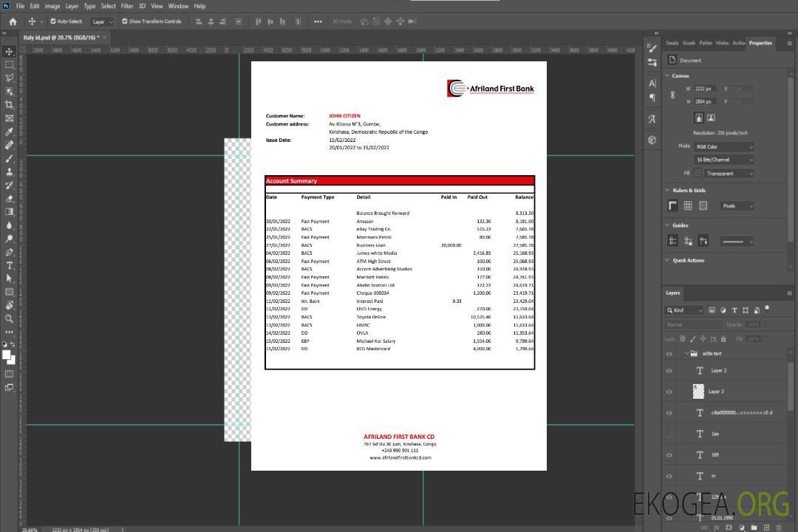Open the RGB Color mode dropdown
798x532 pixels.
coord(723,146)
